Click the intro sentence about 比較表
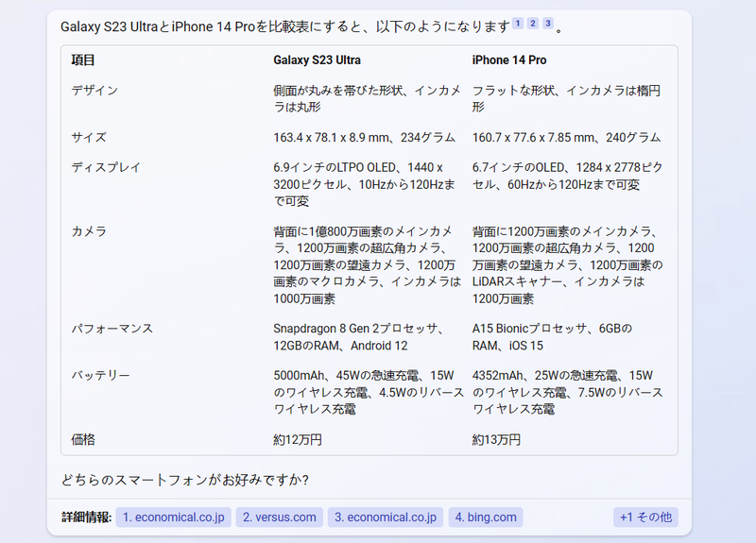Viewport: 756px width, 543px height. (285, 26)
